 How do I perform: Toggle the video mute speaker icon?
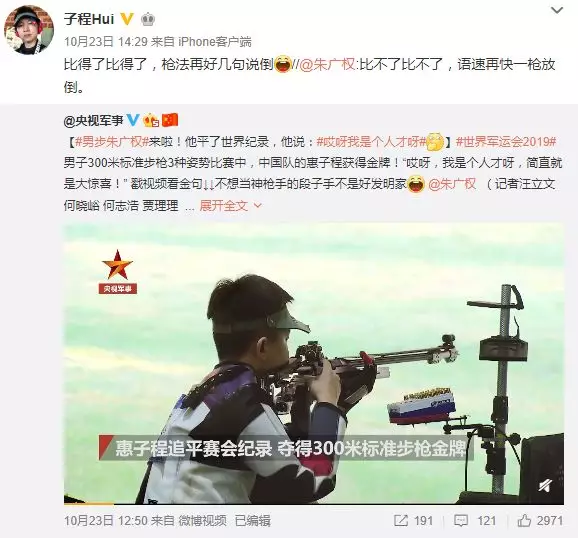coord(545,486)
